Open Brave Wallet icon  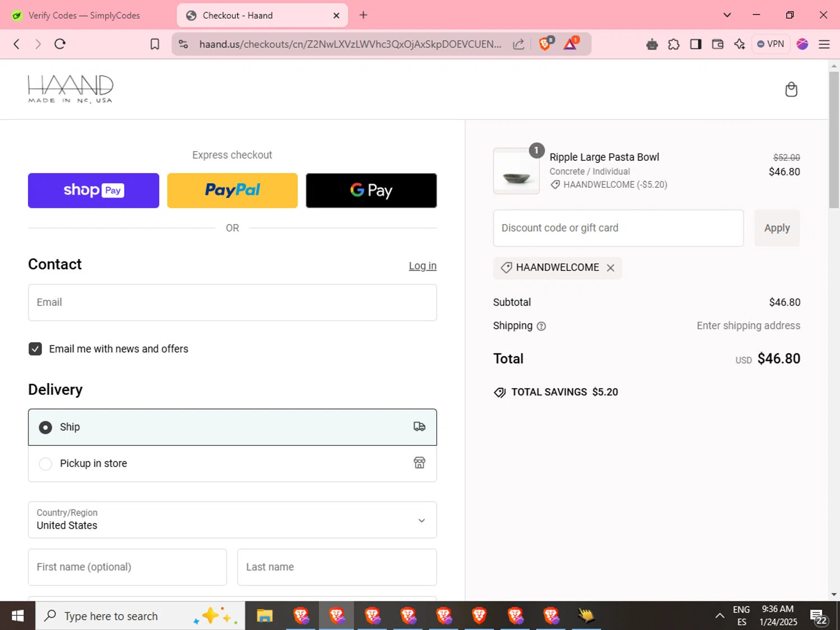pos(717,44)
